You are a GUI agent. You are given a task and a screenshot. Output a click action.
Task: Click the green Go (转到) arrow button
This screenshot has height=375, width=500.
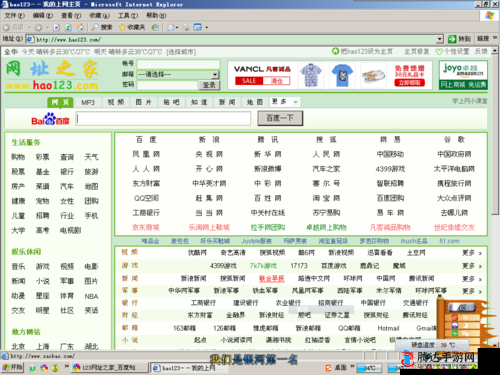click(452, 39)
